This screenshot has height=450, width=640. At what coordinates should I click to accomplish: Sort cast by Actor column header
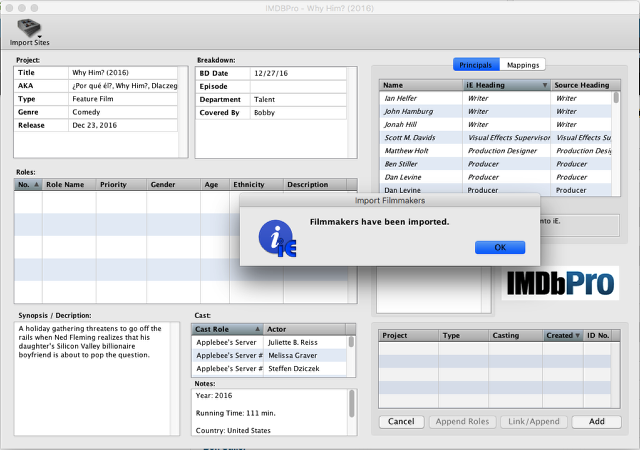[x=304, y=329]
